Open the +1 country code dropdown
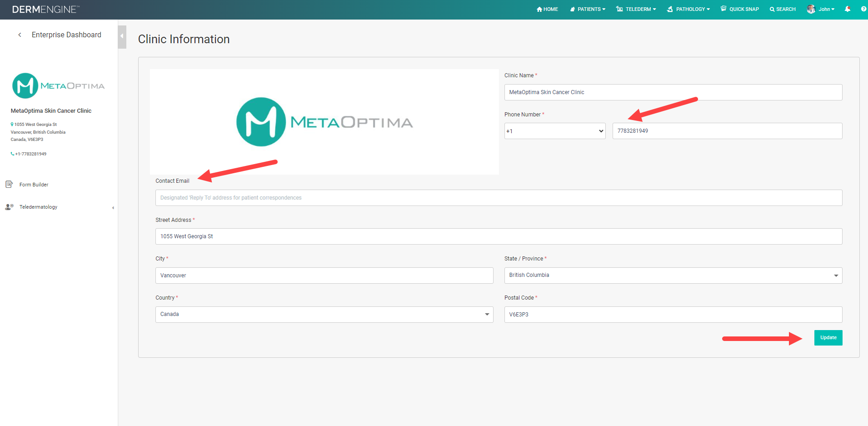Viewport: 868px width, 426px height. click(x=555, y=131)
